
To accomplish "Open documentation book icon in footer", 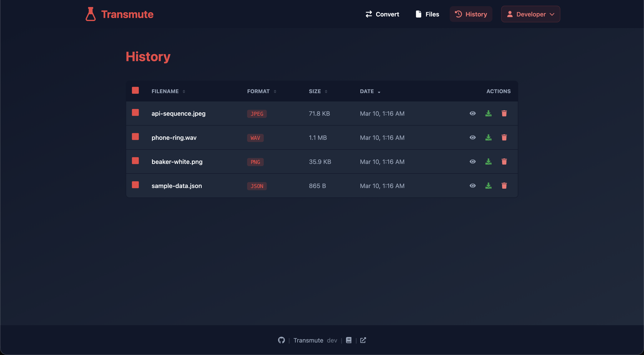I will 349,340.
